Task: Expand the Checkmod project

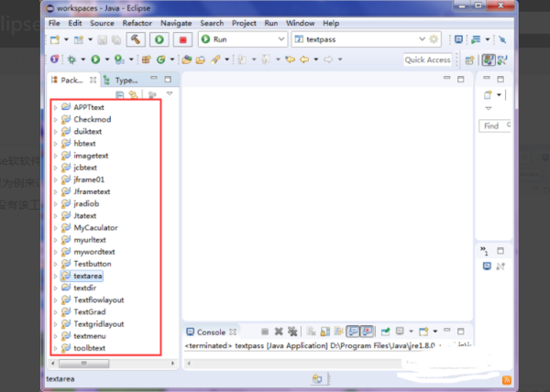Action: [55, 119]
